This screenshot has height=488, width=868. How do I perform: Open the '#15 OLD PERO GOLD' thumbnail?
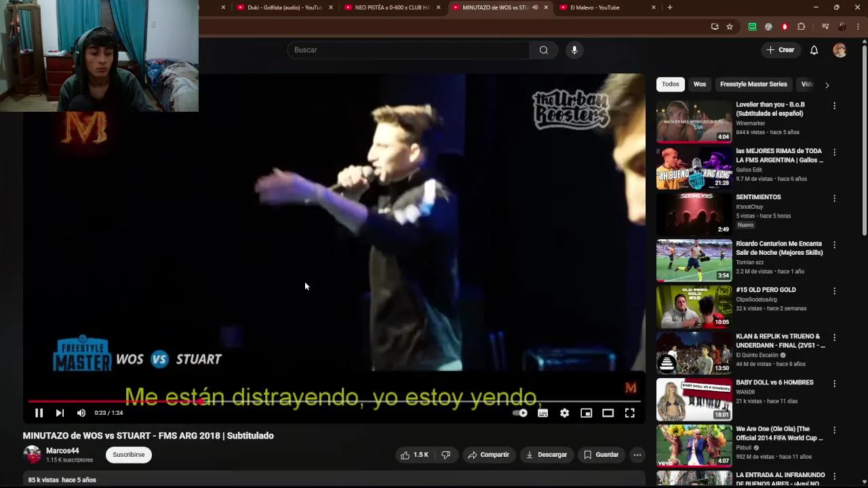(694, 307)
